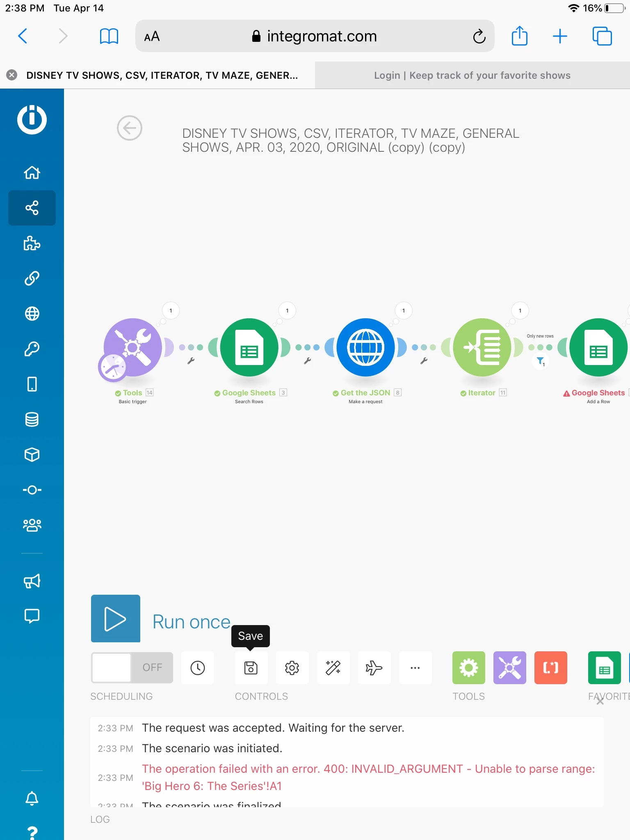The width and height of the screenshot is (630, 840).
Task: Open the Google Sheets favorite button
Action: (x=605, y=668)
